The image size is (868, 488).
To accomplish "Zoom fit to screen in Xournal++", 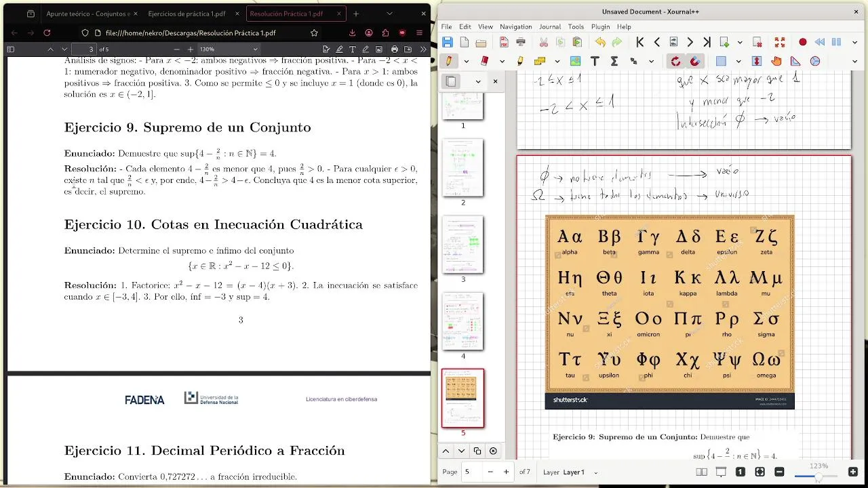I will click(x=759, y=472).
